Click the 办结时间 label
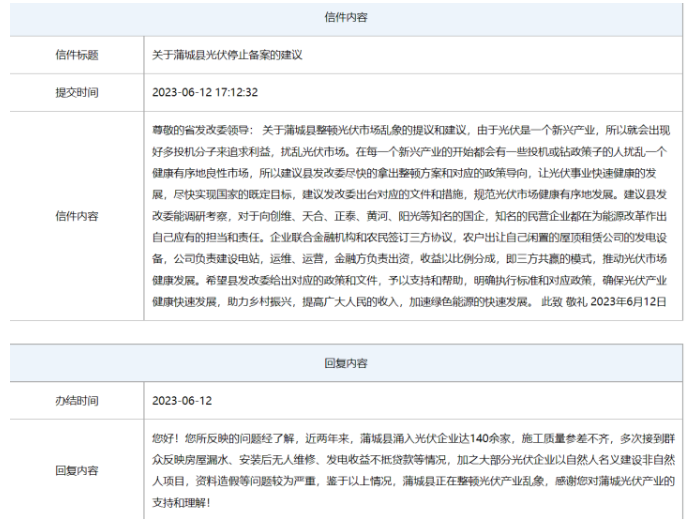 pyautogui.click(x=77, y=401)
